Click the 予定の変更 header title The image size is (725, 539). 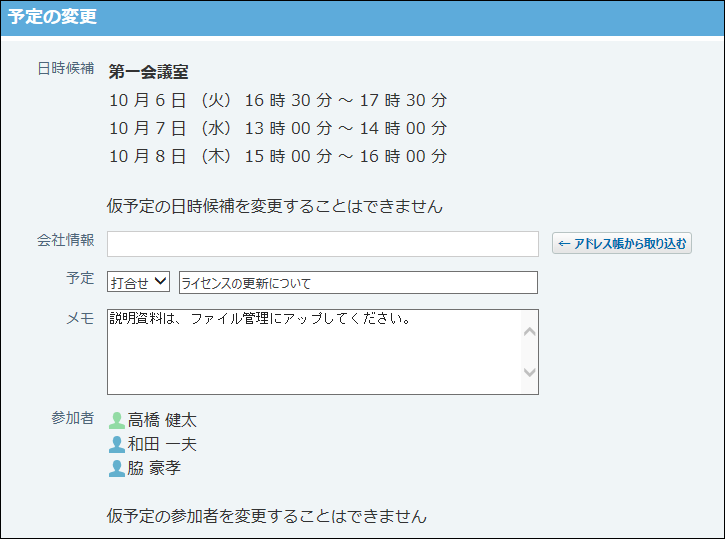(x=52, y=17)
